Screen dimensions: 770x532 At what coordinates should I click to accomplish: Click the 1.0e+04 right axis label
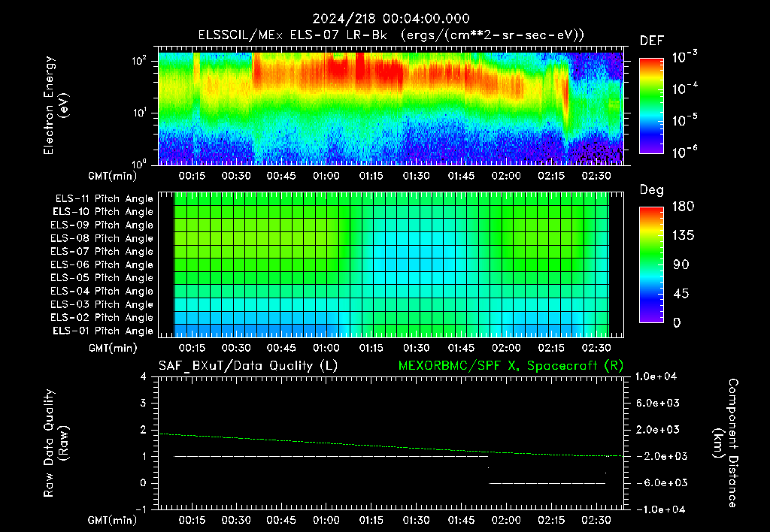point(656,376)
